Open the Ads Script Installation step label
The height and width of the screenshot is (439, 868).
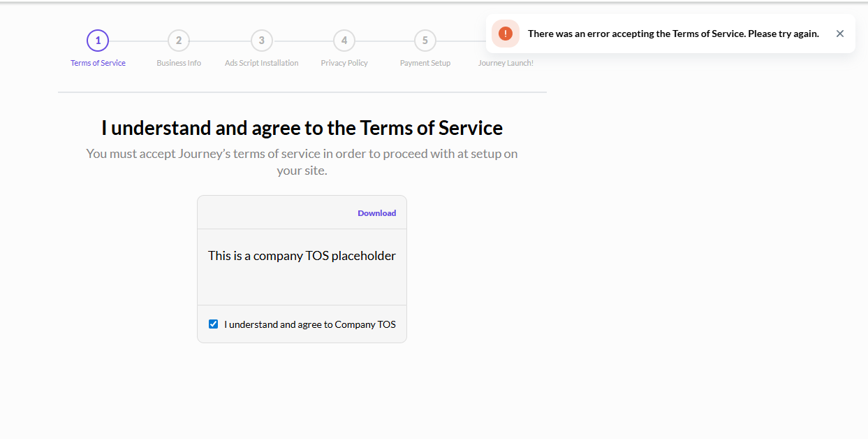[262, 63]
